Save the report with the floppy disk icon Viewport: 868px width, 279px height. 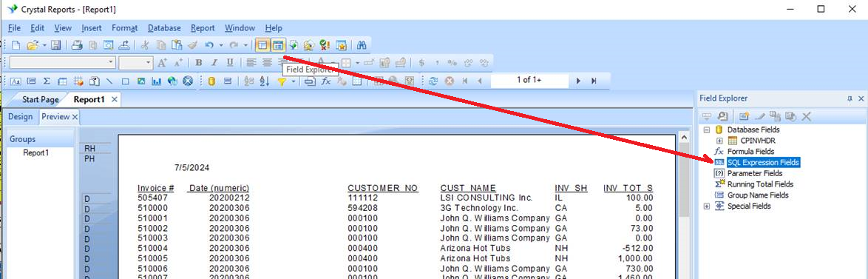[x=56, y=45]
